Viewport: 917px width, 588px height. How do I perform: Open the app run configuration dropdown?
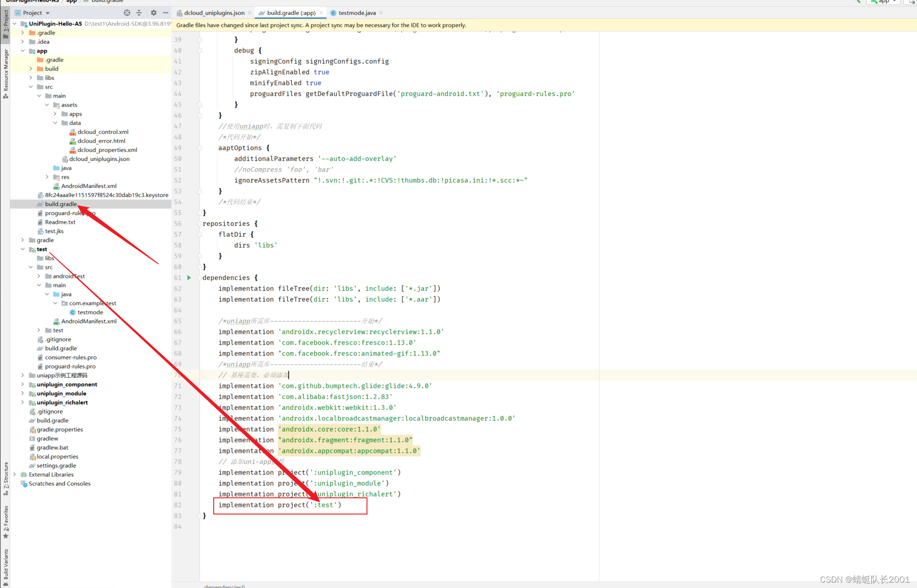click(884, 2)
